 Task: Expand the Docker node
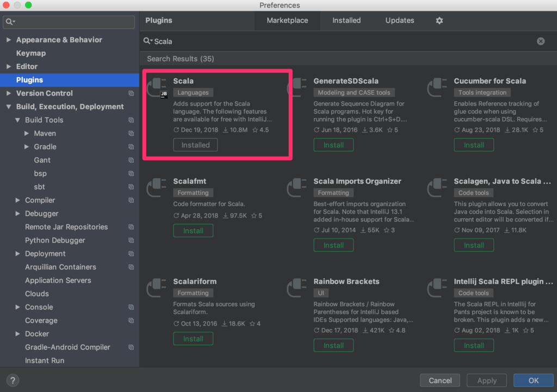click(17, 334)
